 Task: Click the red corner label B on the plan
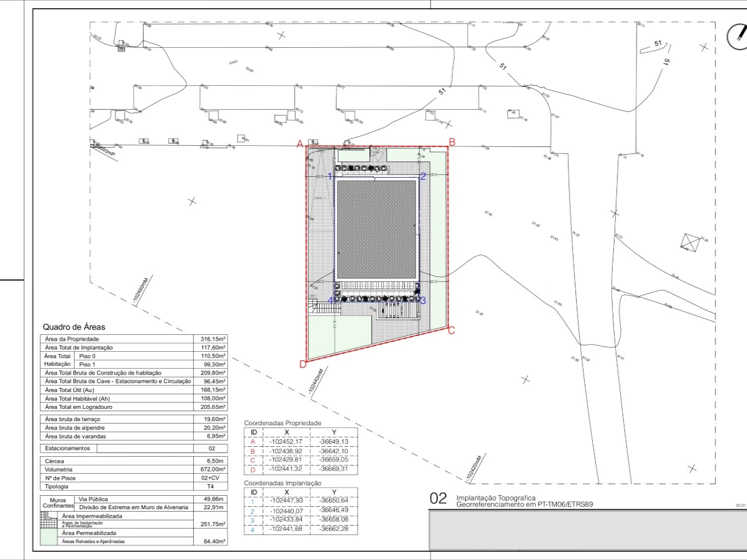452,142
